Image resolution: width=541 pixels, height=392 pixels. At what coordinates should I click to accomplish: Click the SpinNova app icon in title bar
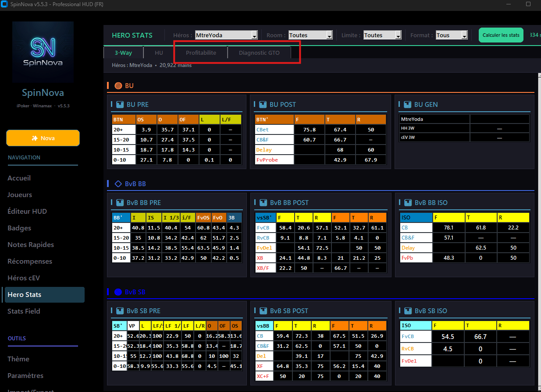[4, 4]
